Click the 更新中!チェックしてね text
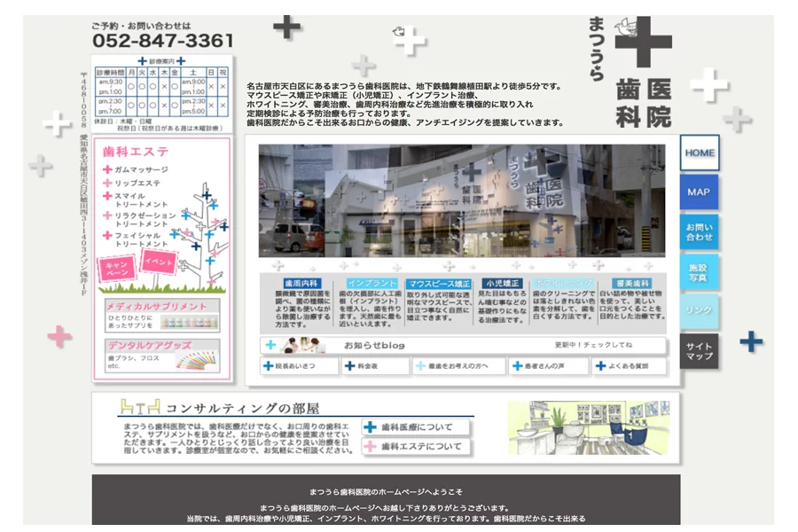The height and width of the screenshot is (532, 798). pos(593,345)
